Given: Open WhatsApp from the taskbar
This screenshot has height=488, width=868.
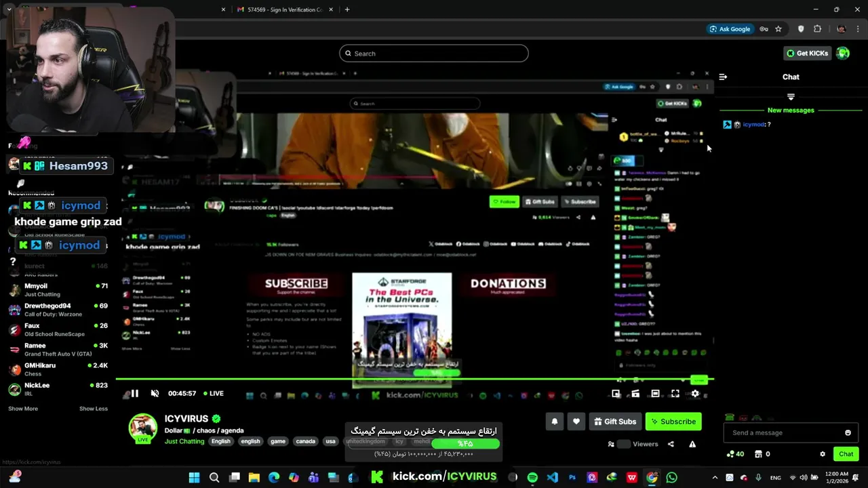Looking at the screenshot, I should (671, 478).
